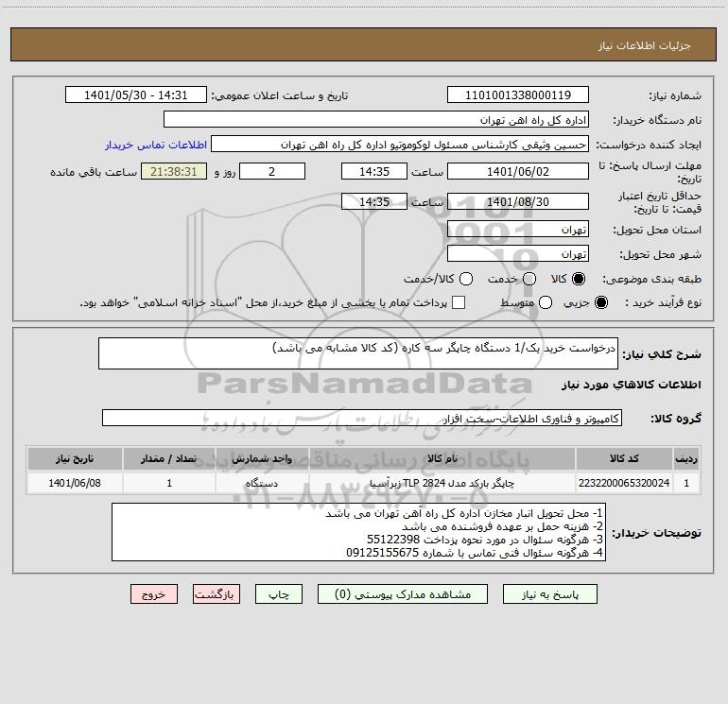Click the remaining time field 21:38:31

(174, 171)
